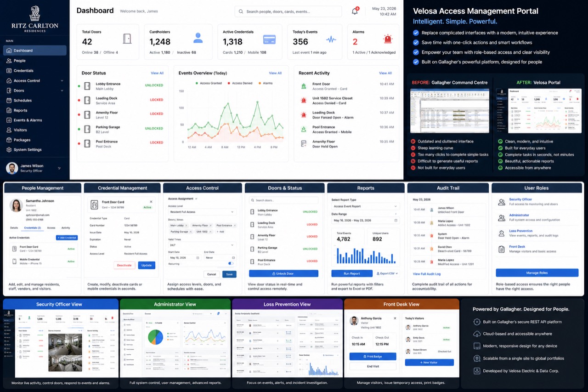The width and height of the screenshot is (588, 392).
Task: Switch to the Credentials (2) tab
Action: (33, 228)
